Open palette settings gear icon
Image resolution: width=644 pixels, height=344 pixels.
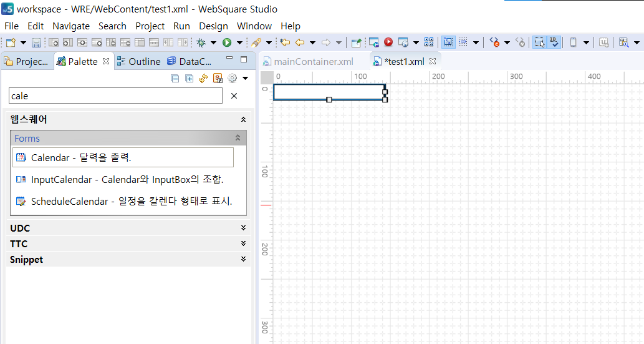coord(232,78)
